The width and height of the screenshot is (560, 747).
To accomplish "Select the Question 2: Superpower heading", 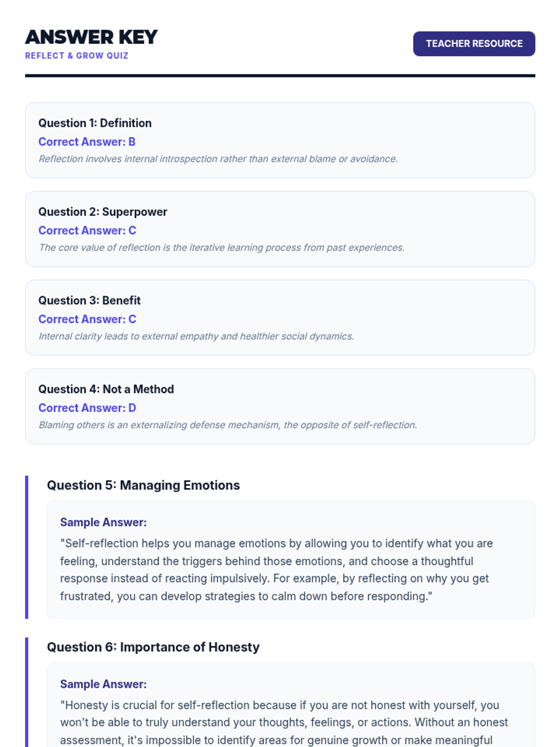I will click(x=103, y=212).
